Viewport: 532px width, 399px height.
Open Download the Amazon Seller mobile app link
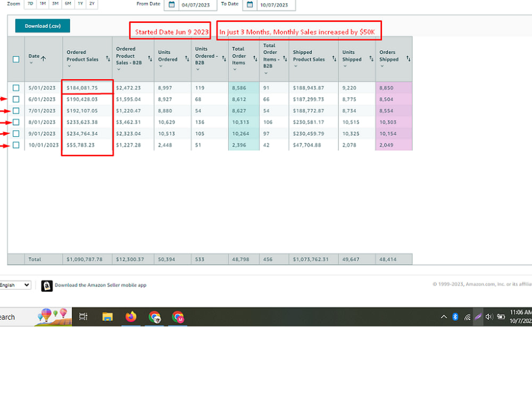pyautogui.click(x=101, y=285)
